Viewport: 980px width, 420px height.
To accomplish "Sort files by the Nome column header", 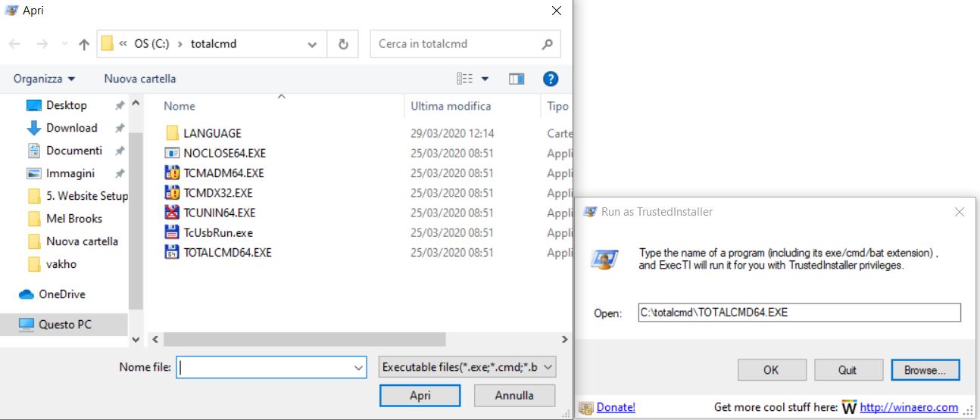I will pos(179,107).
